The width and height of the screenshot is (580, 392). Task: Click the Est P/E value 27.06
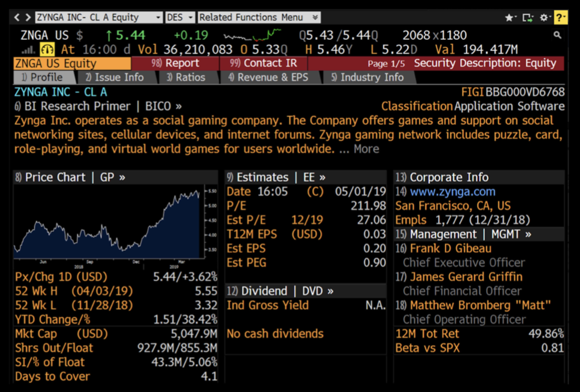[371, 220]
